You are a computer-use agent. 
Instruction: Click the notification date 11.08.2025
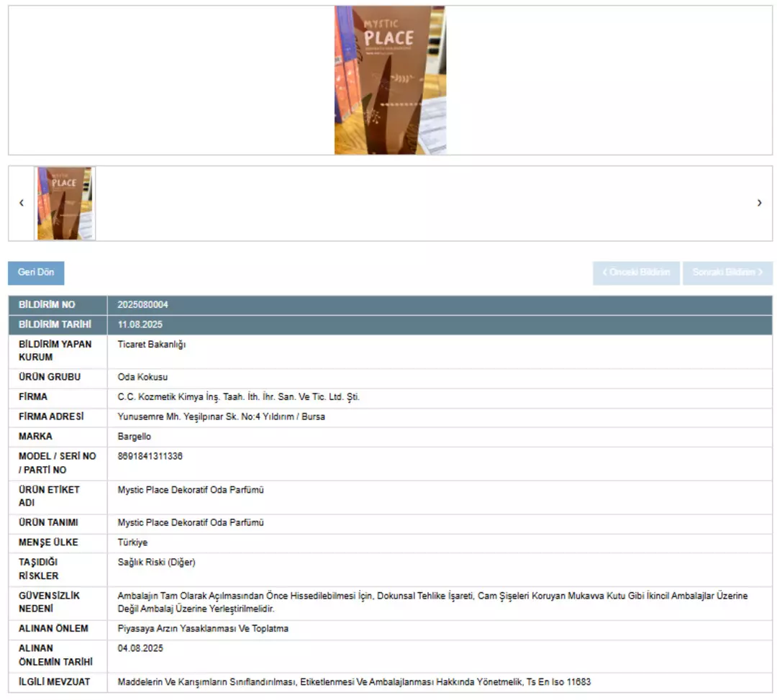pyautogui.click(x=140, y=324)
